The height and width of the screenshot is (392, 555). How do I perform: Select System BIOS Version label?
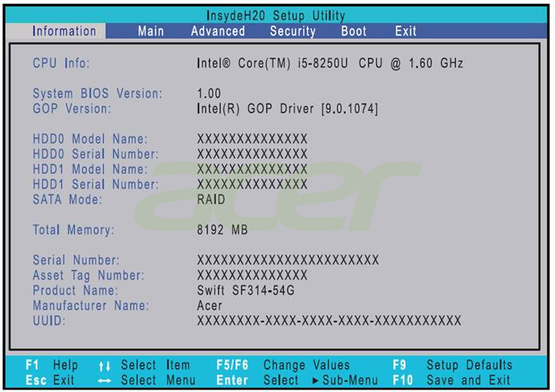(x=97, y=93)
